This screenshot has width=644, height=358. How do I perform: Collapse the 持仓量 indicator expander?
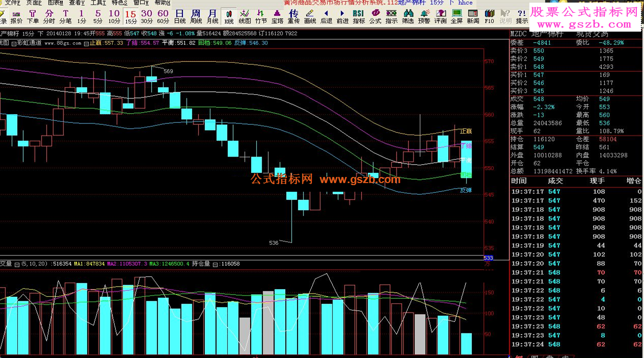pyautogui.click(x=215, y=264)
